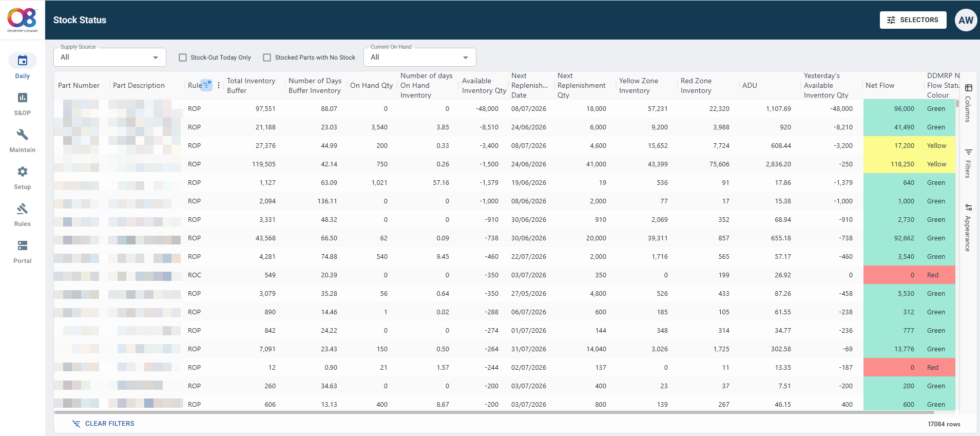Sort by Part Description column header
The height and width of the screenshot is (436, 980).
[139, 85]
